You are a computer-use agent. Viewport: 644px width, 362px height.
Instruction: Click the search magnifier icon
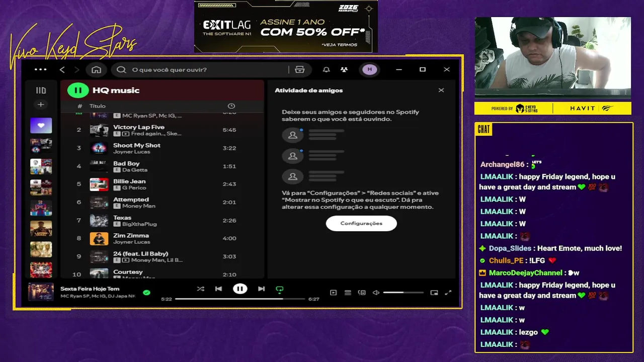[121, 69]
